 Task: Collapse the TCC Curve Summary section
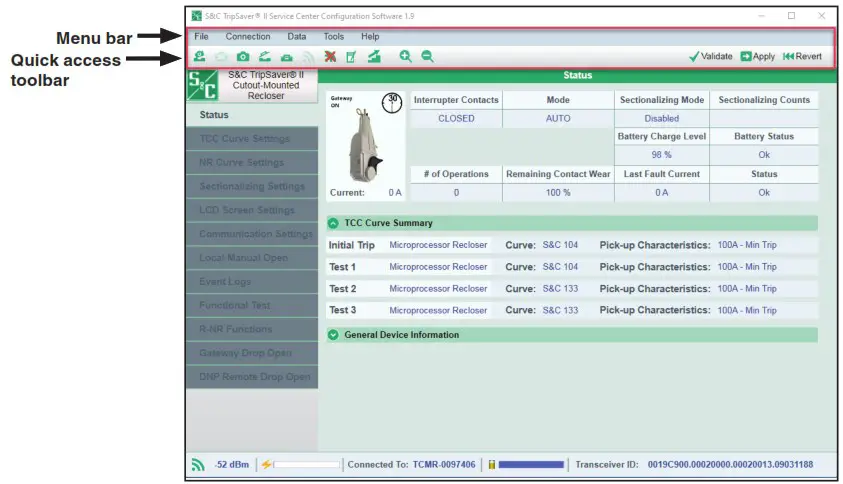[x=333, y=223]
